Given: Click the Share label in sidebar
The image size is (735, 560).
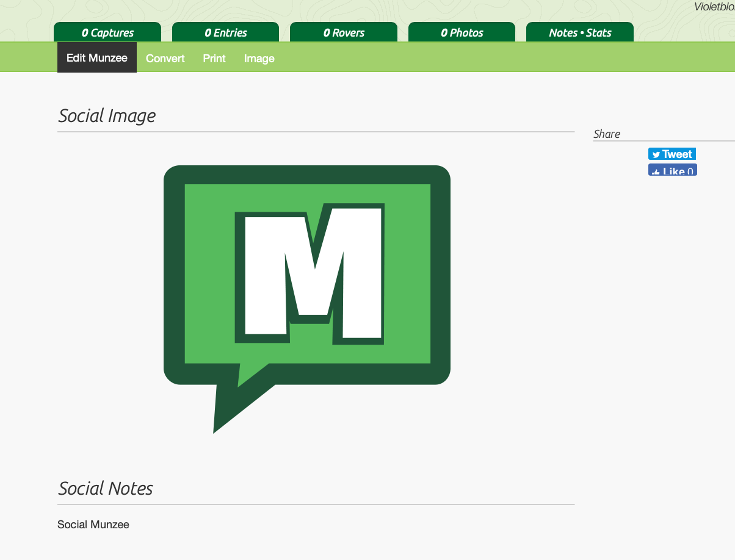Looking at the screenshot, I should tap(607, 134).
